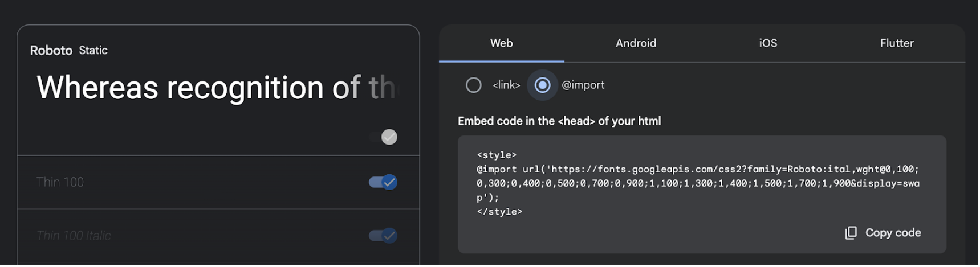Click the Copy code button

883,233
